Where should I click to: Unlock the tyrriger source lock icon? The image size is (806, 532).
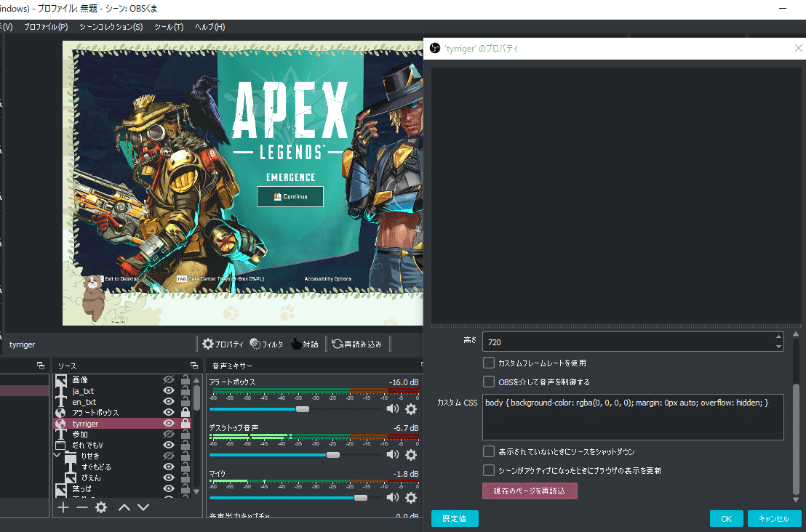click(185, 423)
